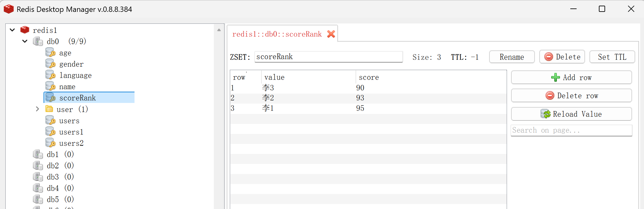This screenshot has height=209, width=644.
Task: Select the score cell 90
Action: click(360, 88)
